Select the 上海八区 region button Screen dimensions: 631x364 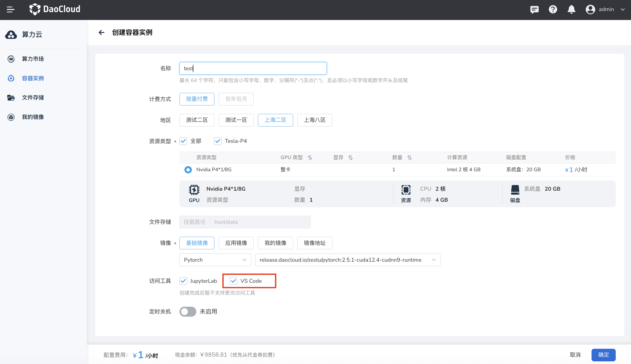click(314, 120)
